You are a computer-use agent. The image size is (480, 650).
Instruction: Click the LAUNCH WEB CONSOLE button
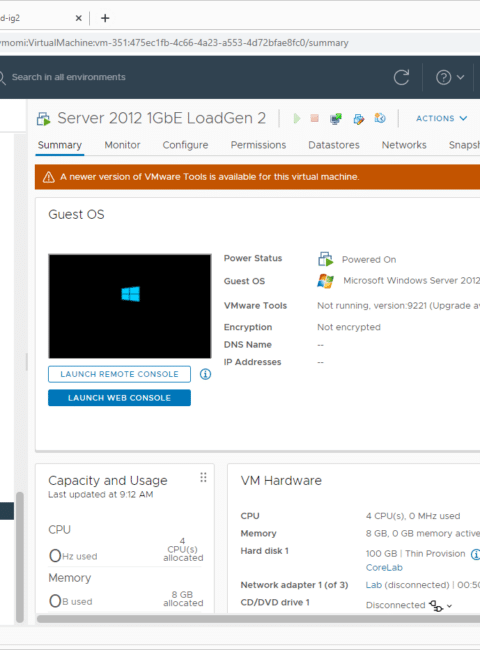[x=119, y=398]
